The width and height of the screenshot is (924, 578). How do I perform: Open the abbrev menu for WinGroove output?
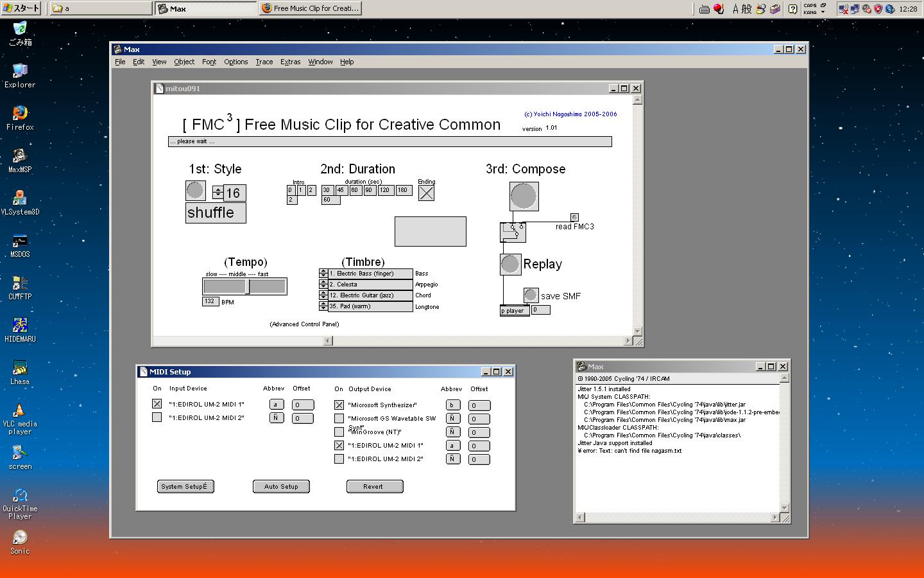[453, 432]
